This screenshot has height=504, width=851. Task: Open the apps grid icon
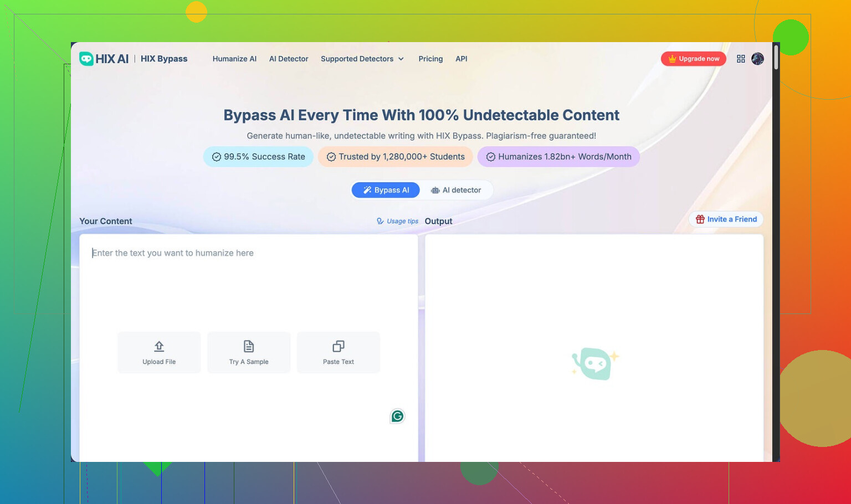click(741, 59)
